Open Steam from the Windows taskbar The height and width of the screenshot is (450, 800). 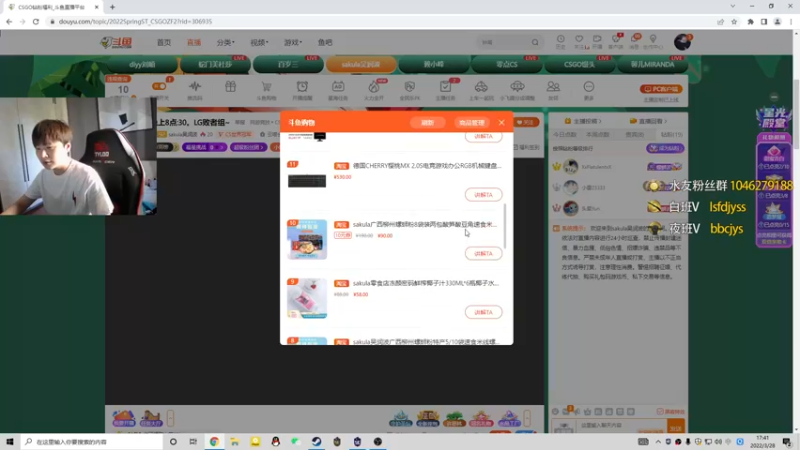316,442
